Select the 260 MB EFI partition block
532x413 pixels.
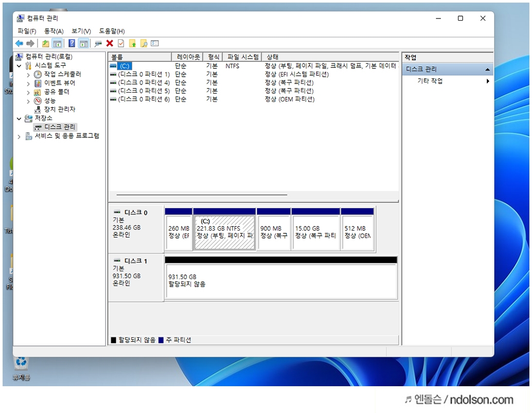(179, 230)
